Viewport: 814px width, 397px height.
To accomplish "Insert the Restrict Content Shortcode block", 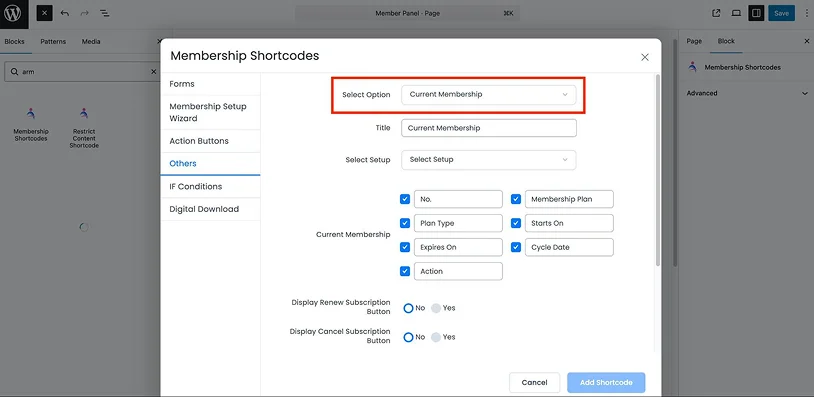I will tap(84, 128).
